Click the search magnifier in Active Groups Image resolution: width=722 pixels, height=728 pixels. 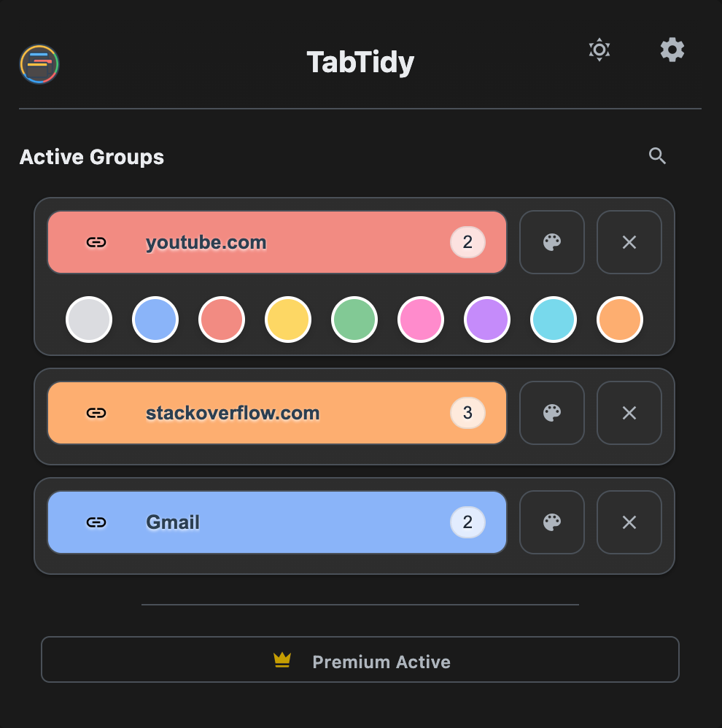[x=657, y=155]
